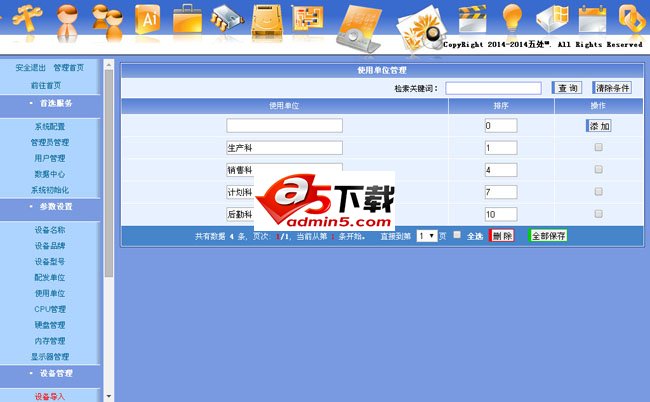The image size is (650, 402).
Task: Tick the checkbox in the 生产科 row
Action: (598, 147)
